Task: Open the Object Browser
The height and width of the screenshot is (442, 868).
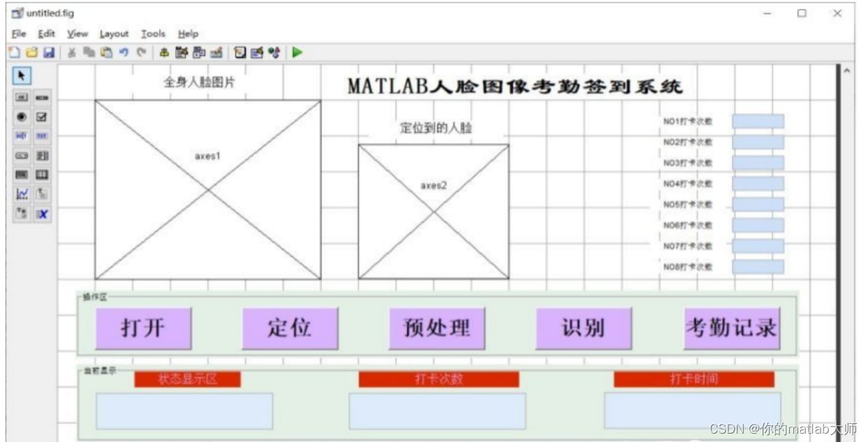Action: [x=274, y=52]
